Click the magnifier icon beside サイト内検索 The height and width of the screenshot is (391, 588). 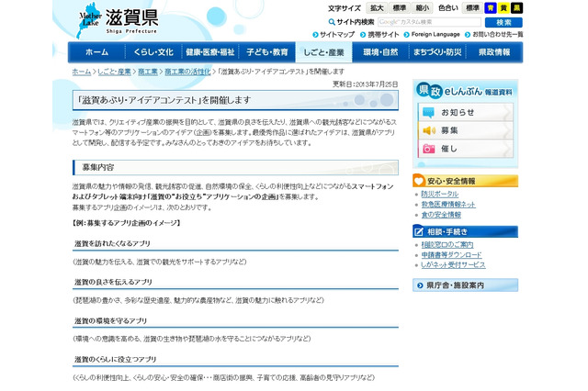point(332,22)
